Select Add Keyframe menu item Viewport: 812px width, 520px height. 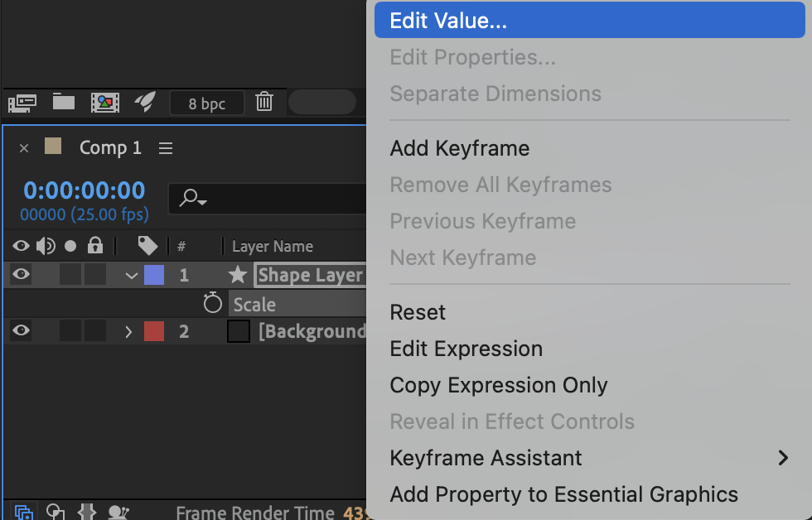tap(460, 148)
